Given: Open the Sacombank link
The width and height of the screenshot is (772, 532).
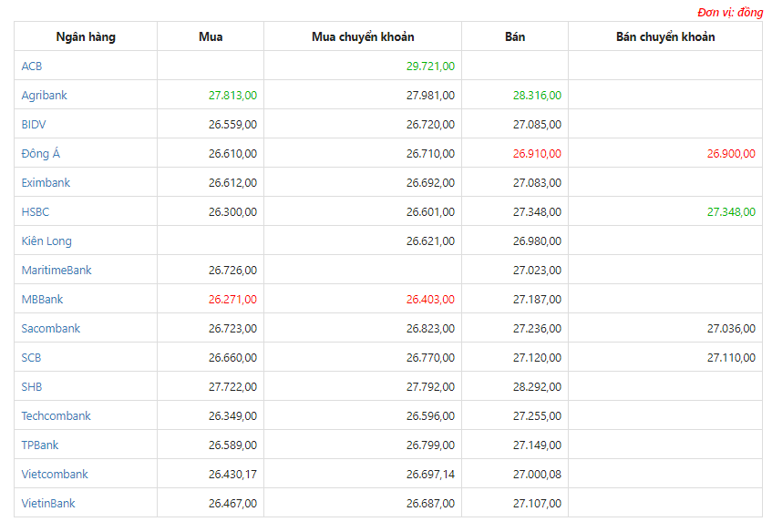Looking at the screenshot, I should [x=50, y=328].
